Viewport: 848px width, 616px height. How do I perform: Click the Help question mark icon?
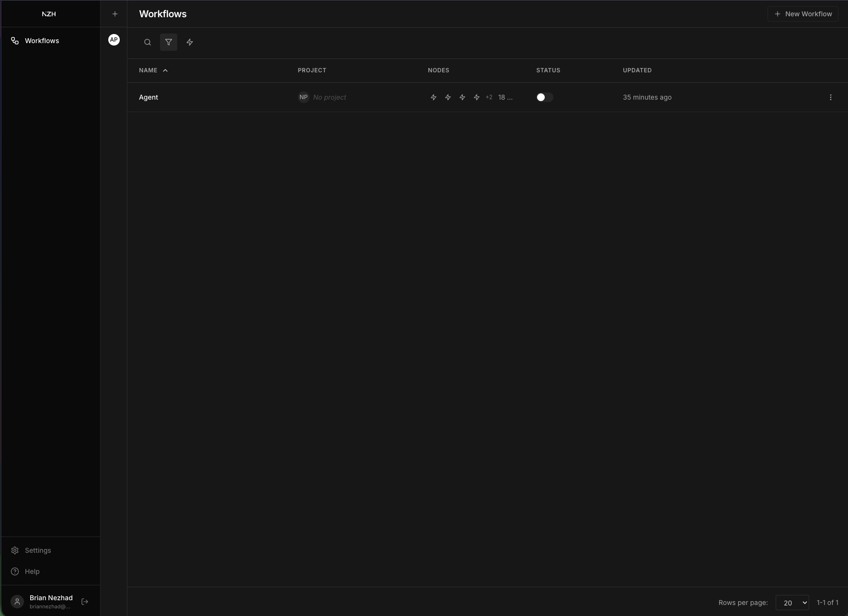click(x=14, y=571)
